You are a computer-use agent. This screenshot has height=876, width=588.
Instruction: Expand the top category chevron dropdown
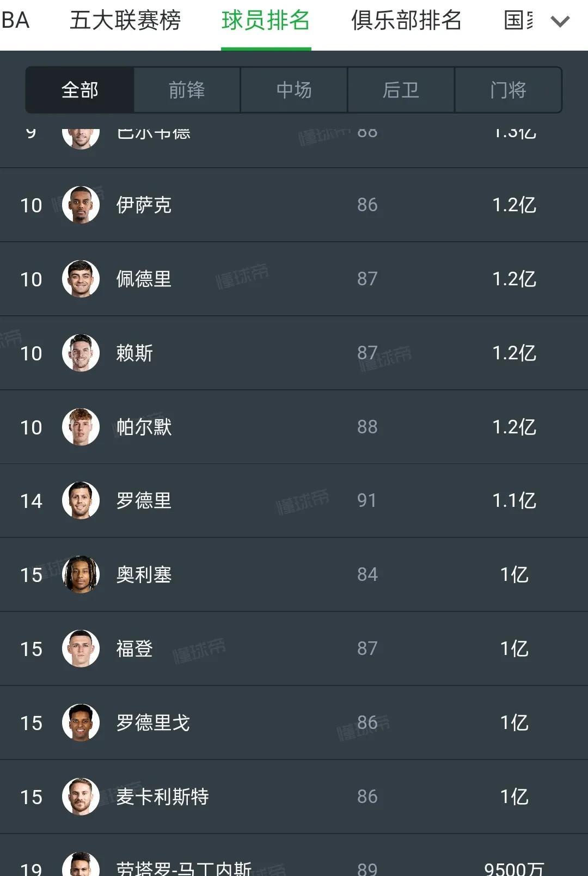click(x=560, y=22)
